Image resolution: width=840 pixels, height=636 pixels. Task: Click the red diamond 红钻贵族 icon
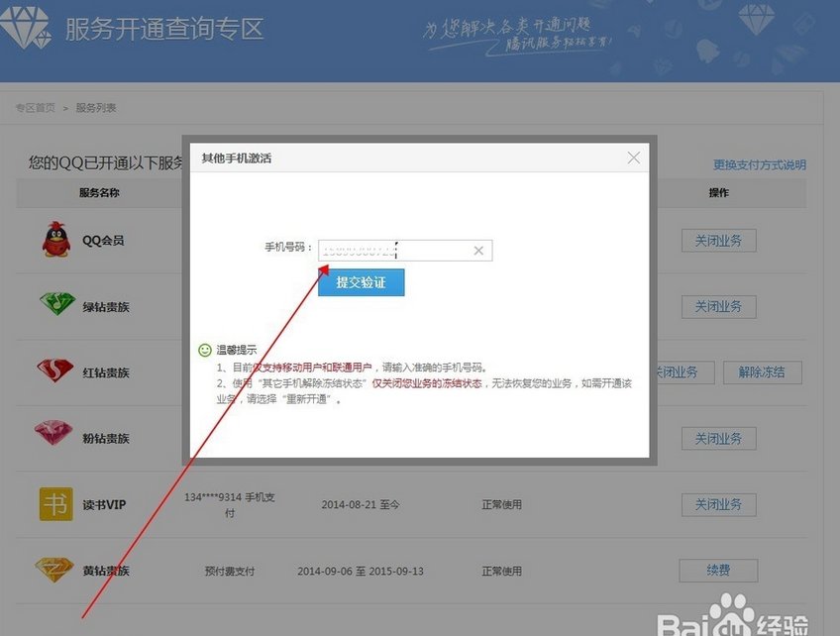tap(54, 371)
